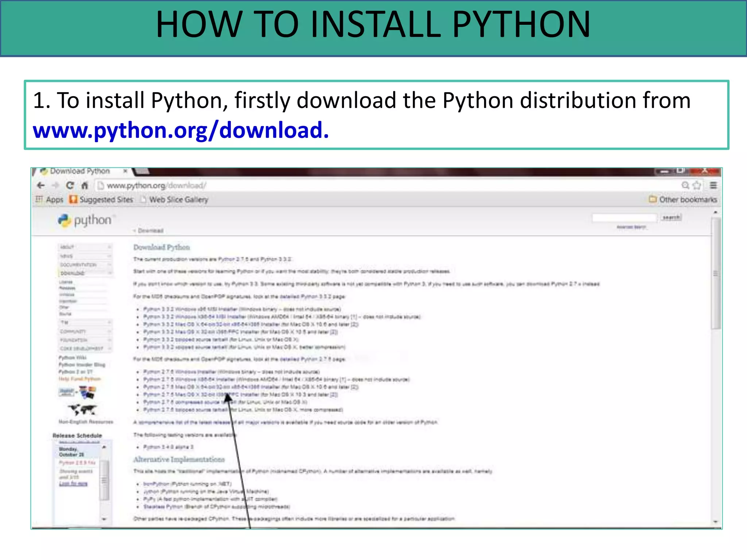This screenshot has width=747, height=560.
Task: Bookmark the page with the star icon
Action: click(697, 185)
